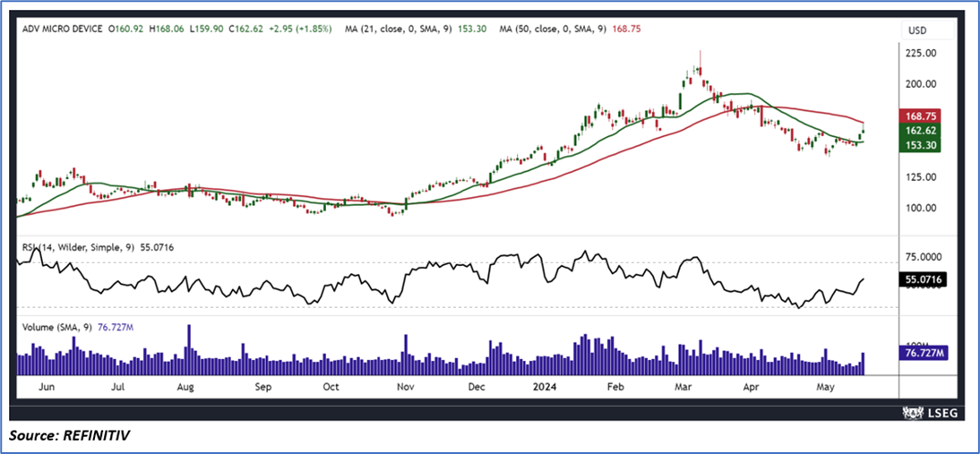The height and width of the screenshot is (454, 980).
Task: Click the 200.00 price axis label
Action: pyautogui.click(x=921, y=84)
